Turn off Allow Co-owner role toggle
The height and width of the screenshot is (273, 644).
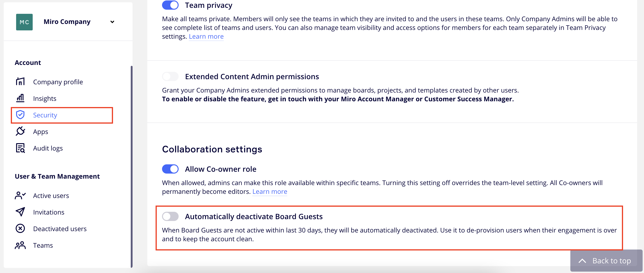(x=170, y=169)
